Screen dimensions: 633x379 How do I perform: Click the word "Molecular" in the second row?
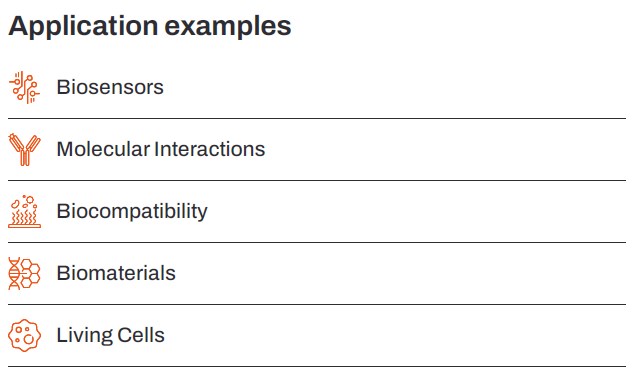[x=103, y=149]
